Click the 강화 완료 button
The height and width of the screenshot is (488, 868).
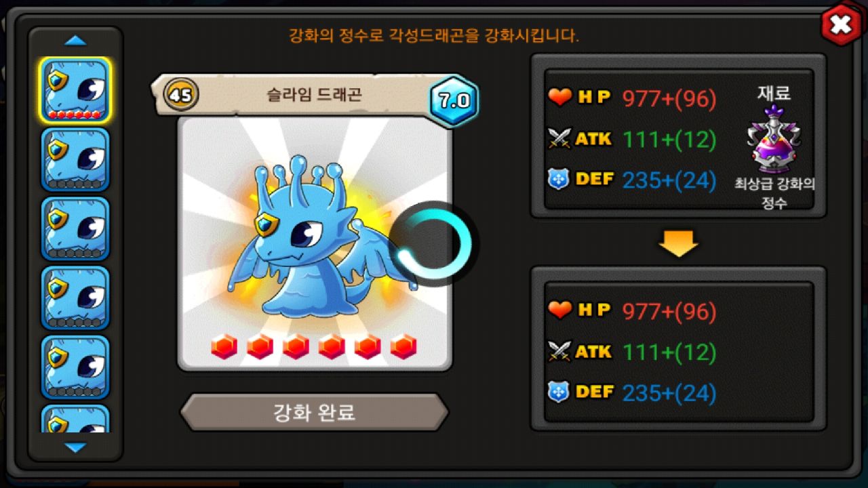[314, 411]
